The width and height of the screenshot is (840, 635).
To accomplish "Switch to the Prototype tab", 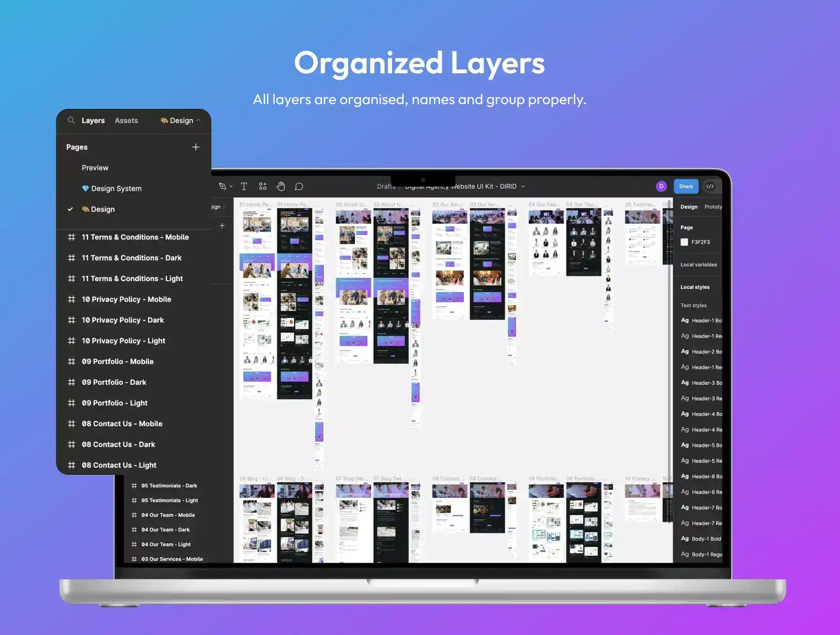I will click(713, 207).
